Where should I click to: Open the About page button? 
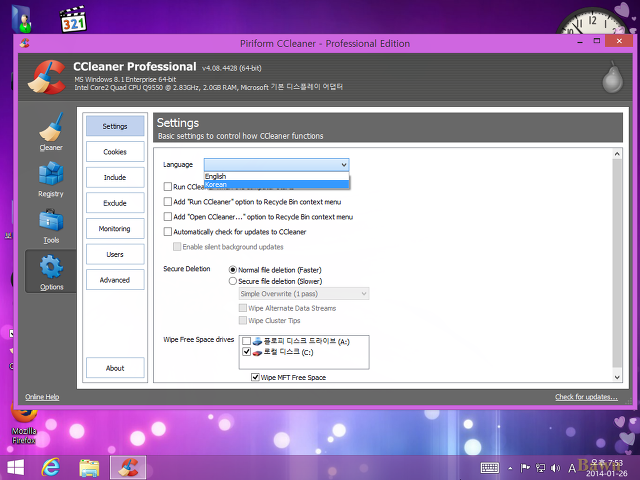[115, 368]
